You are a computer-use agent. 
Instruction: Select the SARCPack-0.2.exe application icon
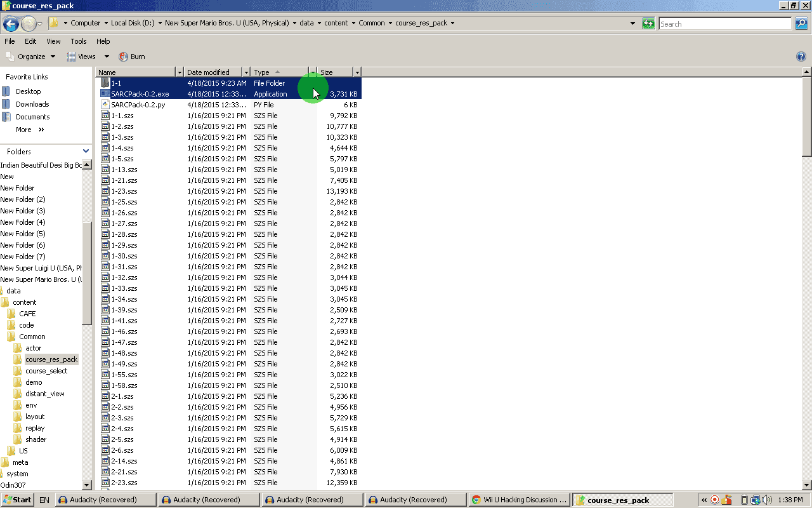tap(105, 94)
